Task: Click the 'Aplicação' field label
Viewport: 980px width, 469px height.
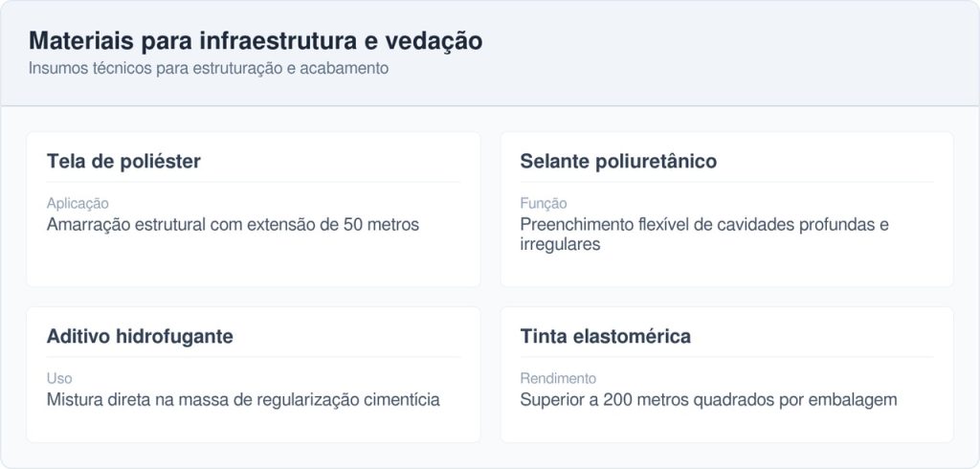Action: [78, 204]
